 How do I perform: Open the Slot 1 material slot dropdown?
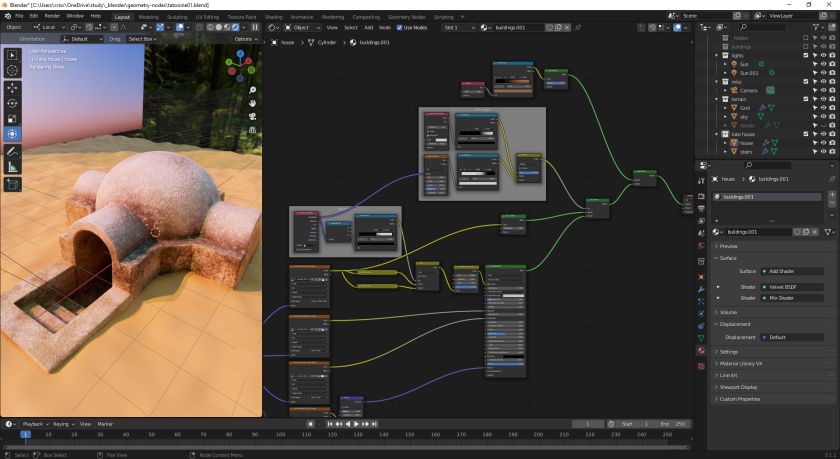coord(459,27)
